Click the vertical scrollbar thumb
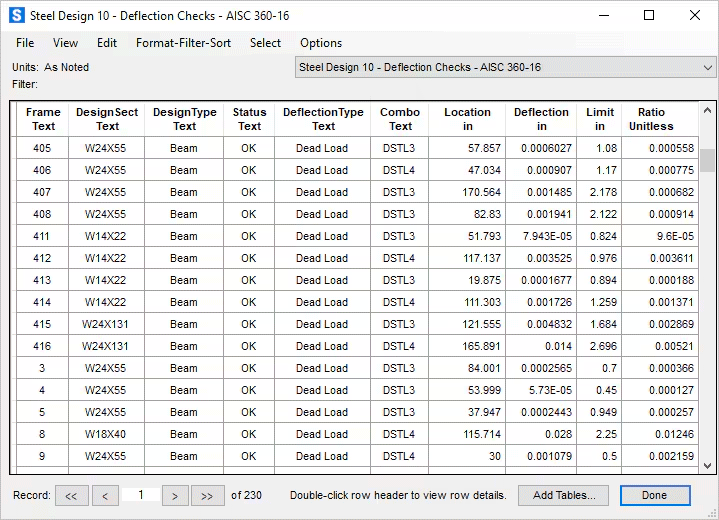Image resolution: width=719 pixels, height=520 pixels. pyautogui.click(x=707, y=160)
